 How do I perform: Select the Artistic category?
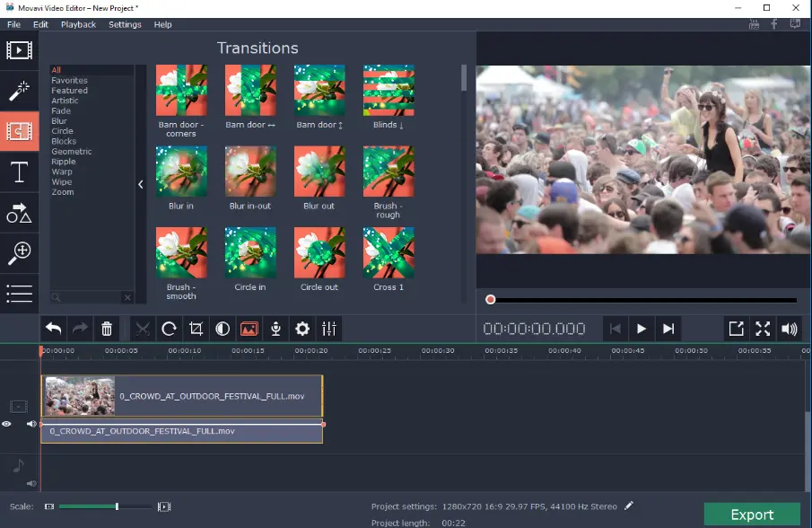(x=65, y=101)
